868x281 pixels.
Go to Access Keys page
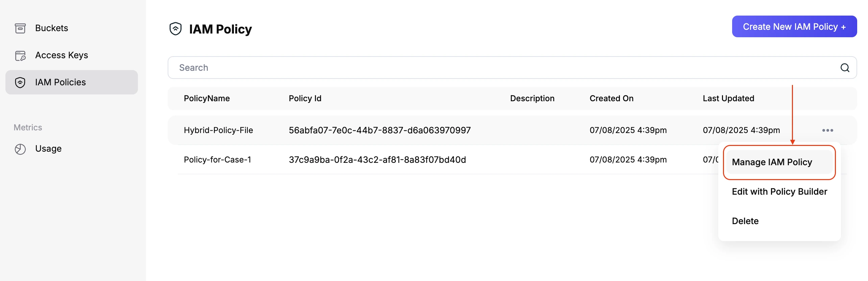(x=62, y=55)
